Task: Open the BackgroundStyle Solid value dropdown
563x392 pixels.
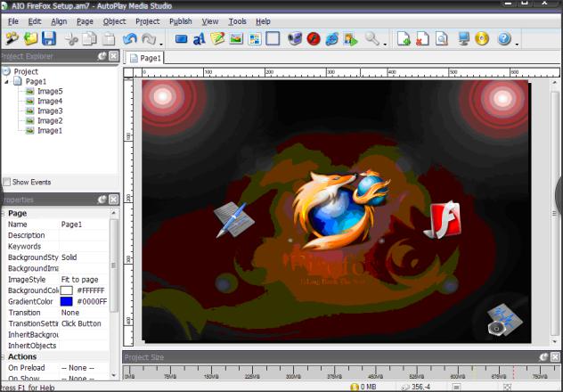Action: (84, 257)
